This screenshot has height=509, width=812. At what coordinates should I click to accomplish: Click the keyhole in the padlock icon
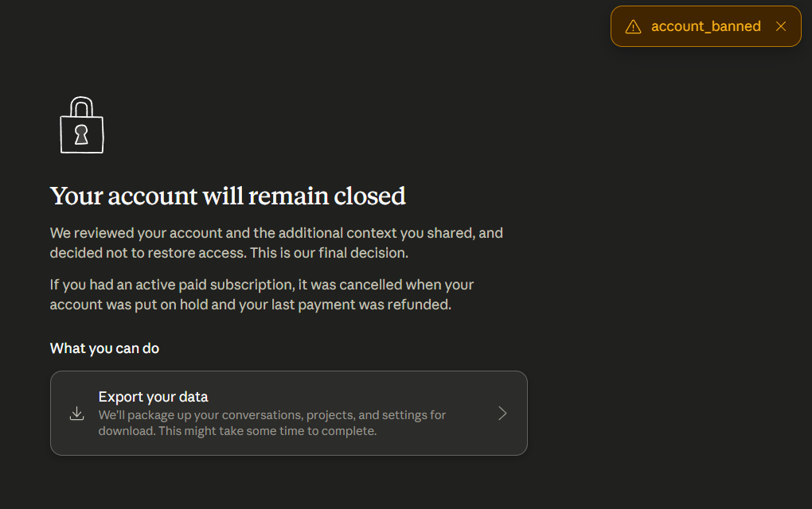tap(81, 134)
